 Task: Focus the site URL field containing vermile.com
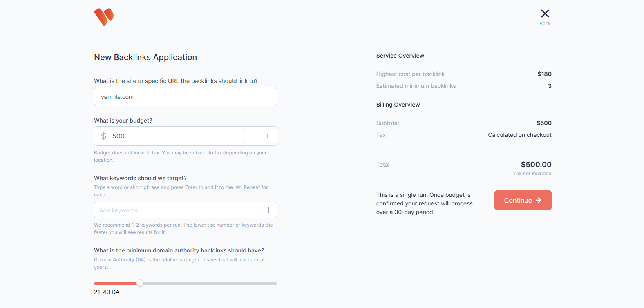point(185,97)
